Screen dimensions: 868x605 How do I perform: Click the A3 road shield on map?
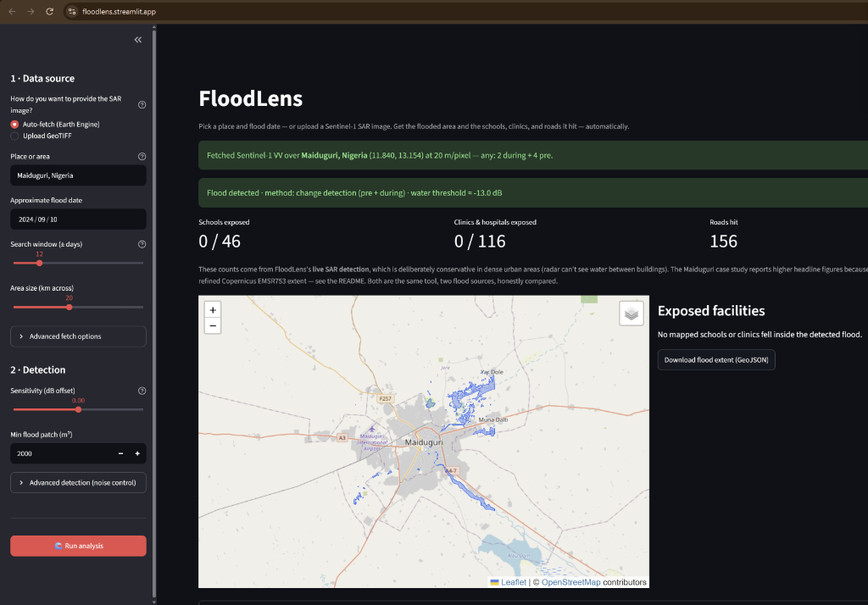click(342, 438)
